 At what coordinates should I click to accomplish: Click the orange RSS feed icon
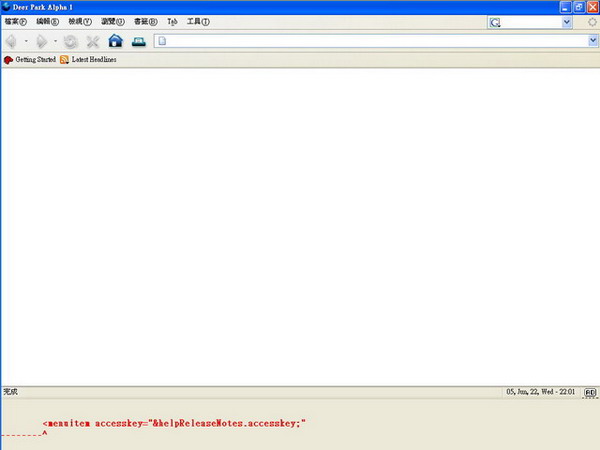coord(64,60)
